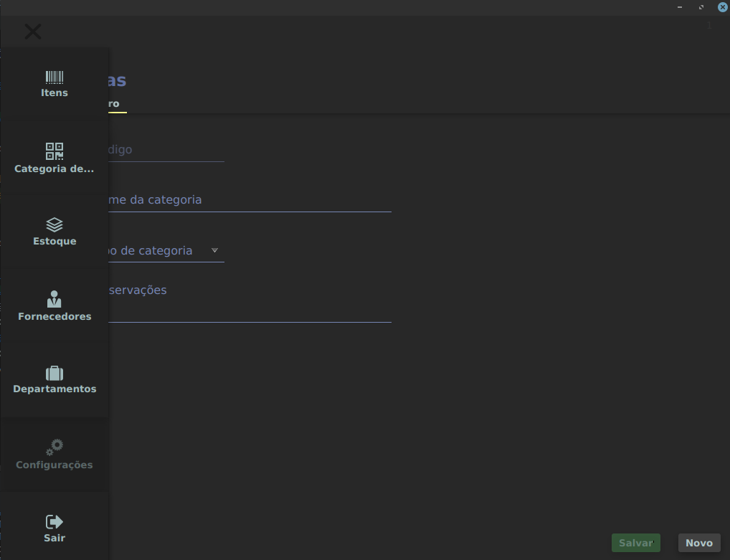This screenshot has height=560, width=730.
Task: Click the stacked layers Estoque icon
Action: (54, 225)
